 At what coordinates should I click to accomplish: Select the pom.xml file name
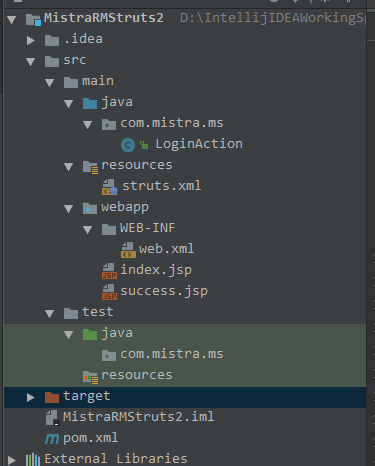tap(91, 438)
